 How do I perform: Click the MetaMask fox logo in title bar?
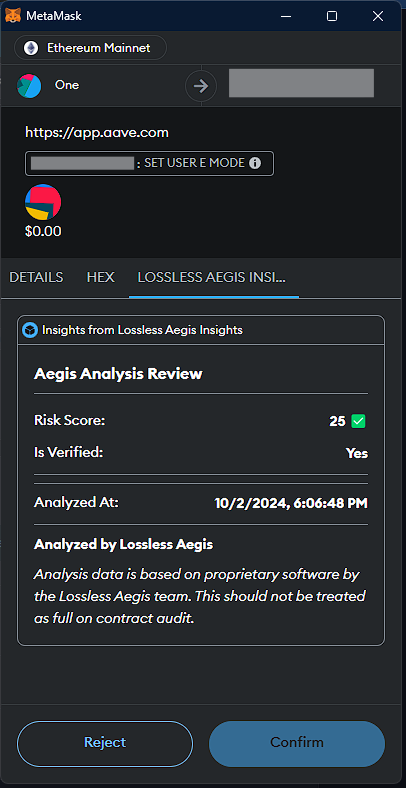[x=13, y=16]
